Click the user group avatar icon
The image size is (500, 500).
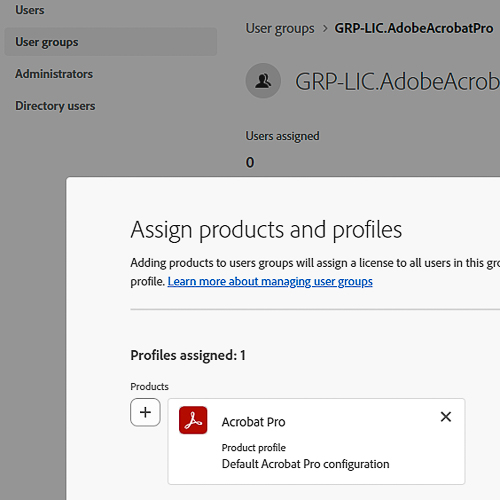pos(263,81)
